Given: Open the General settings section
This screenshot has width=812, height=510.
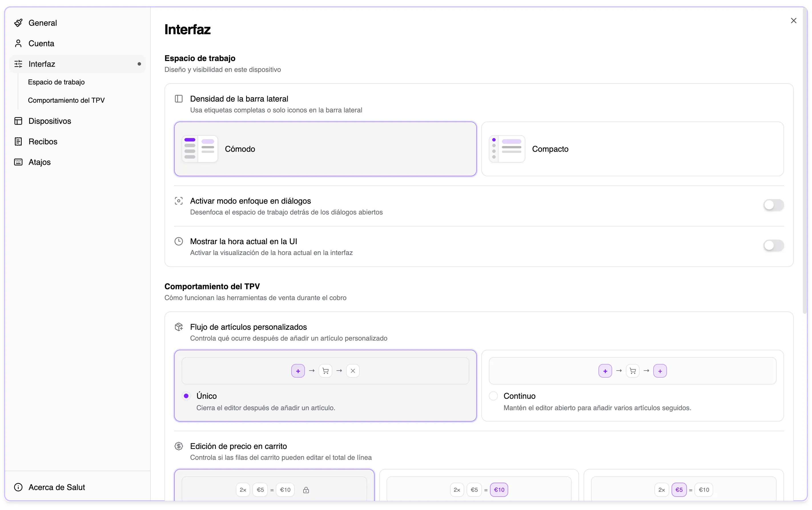Looking at the screenshot, I should 77,23.
